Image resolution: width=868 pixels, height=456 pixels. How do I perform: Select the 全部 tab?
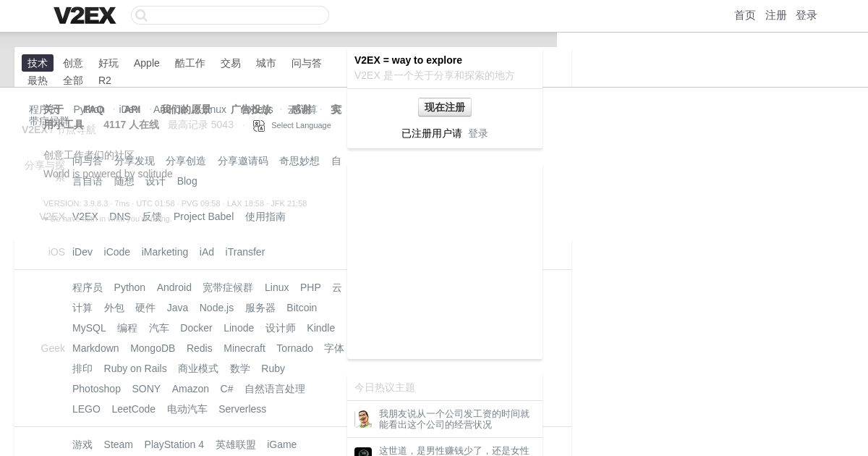73,80
